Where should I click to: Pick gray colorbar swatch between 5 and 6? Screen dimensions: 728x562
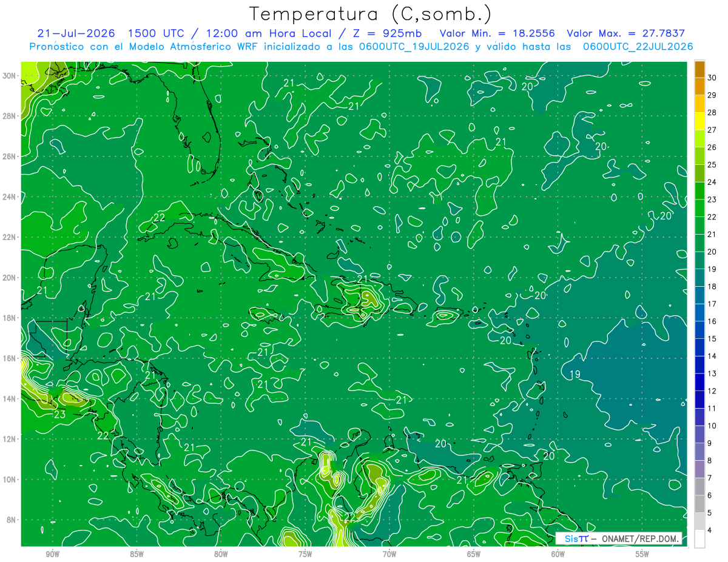coord(699,504)
